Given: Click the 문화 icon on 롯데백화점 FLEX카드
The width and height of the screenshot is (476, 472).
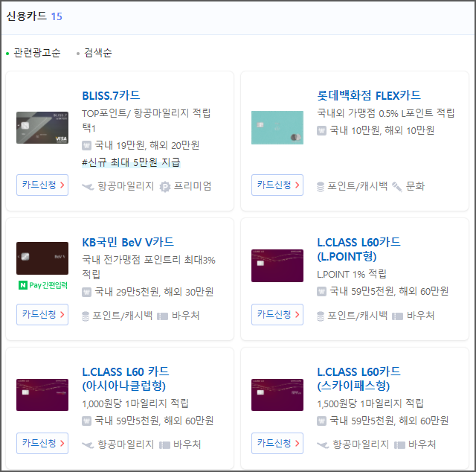Looking at the screenshot, I should tap(397, 186).
